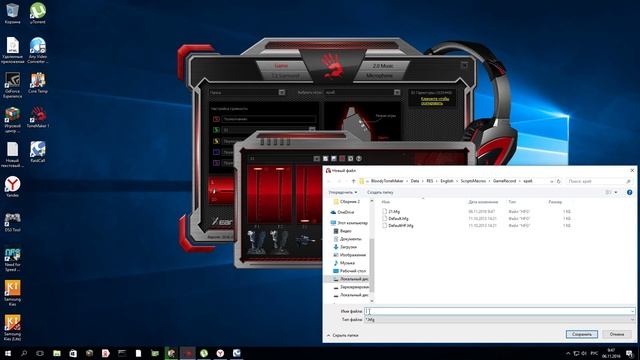Refresh the folder in the save dialog
Image resolution: width=640 pixels, height=360 pixels.
(559, 181)
